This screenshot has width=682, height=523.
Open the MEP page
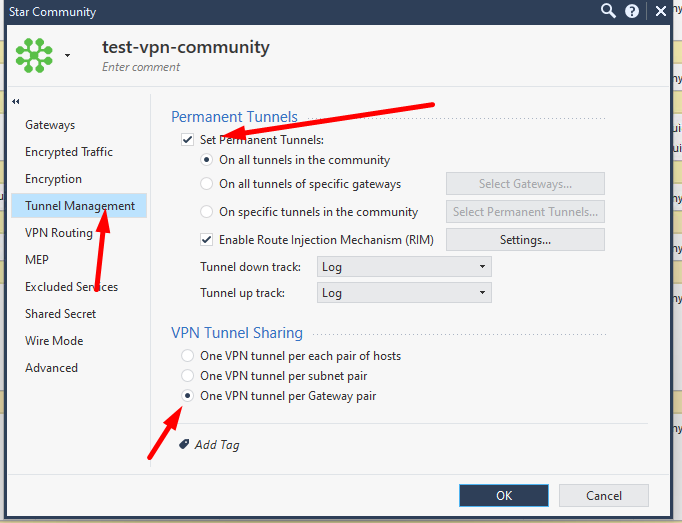(x=37, y=260)
